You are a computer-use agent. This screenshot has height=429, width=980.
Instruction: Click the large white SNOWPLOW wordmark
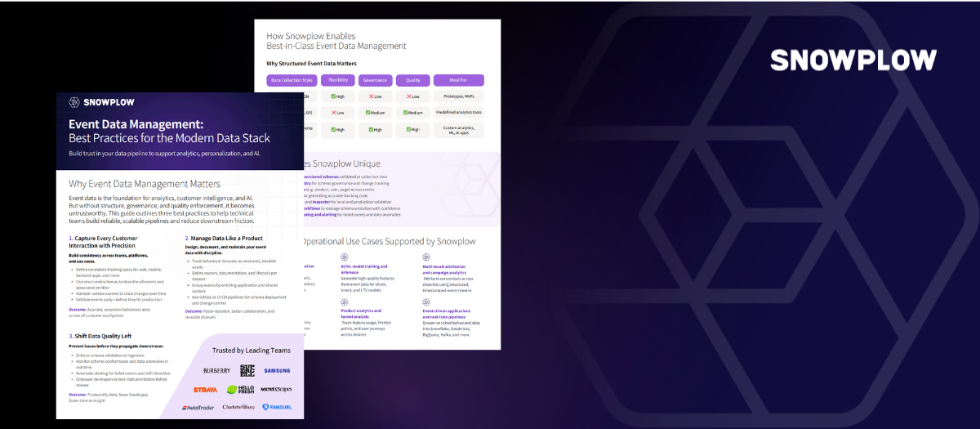coord(853,60)
